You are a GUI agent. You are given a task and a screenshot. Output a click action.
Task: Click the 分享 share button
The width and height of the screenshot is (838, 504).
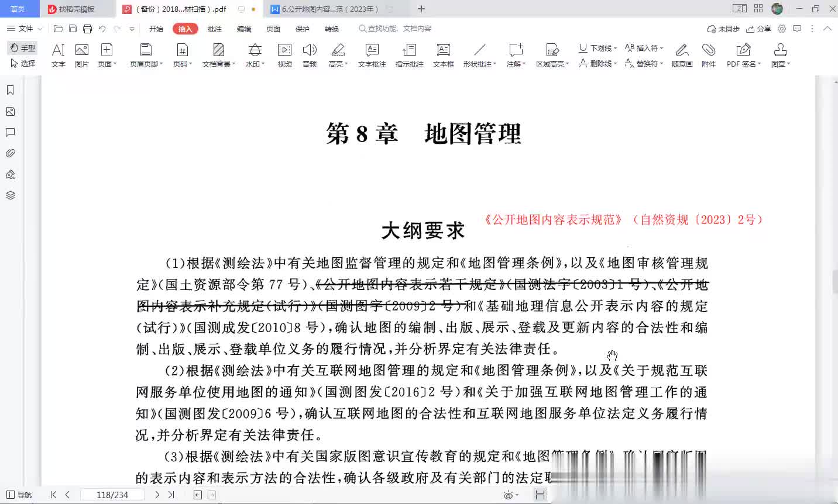(x=758, y=29)
